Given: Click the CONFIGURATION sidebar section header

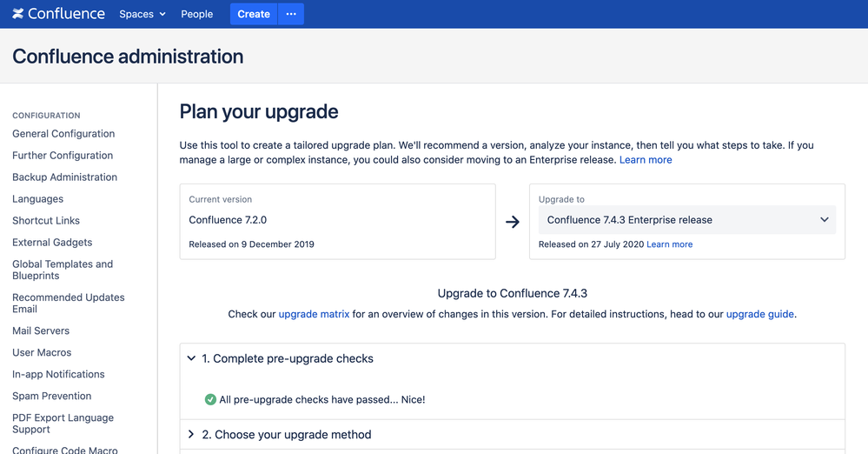Looking at the screenshot, I should point(46,116).
